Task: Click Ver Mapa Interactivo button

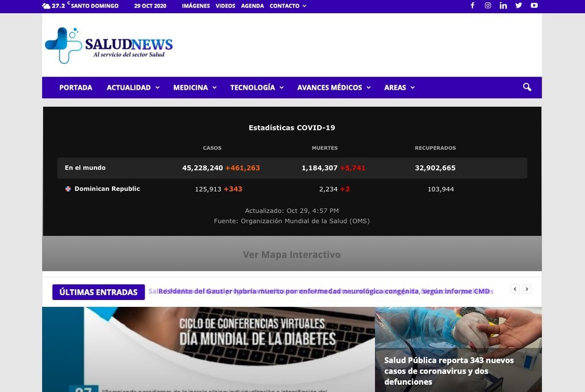Action: 292,254
